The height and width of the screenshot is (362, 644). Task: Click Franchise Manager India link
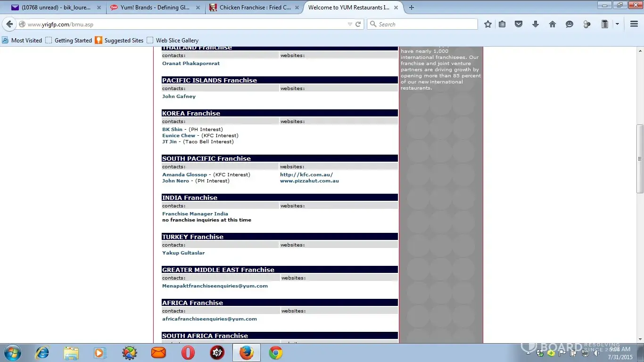point(195,214)
